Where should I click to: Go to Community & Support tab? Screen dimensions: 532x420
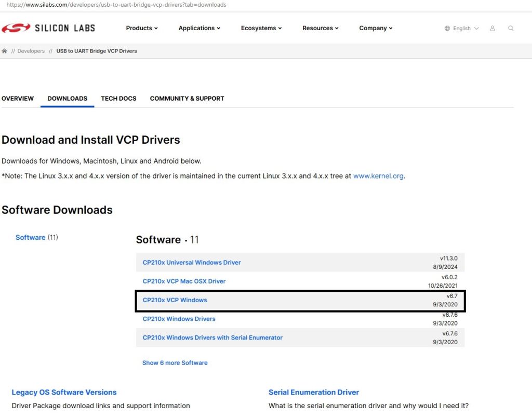pyautogui.click(x=187, y=98)
